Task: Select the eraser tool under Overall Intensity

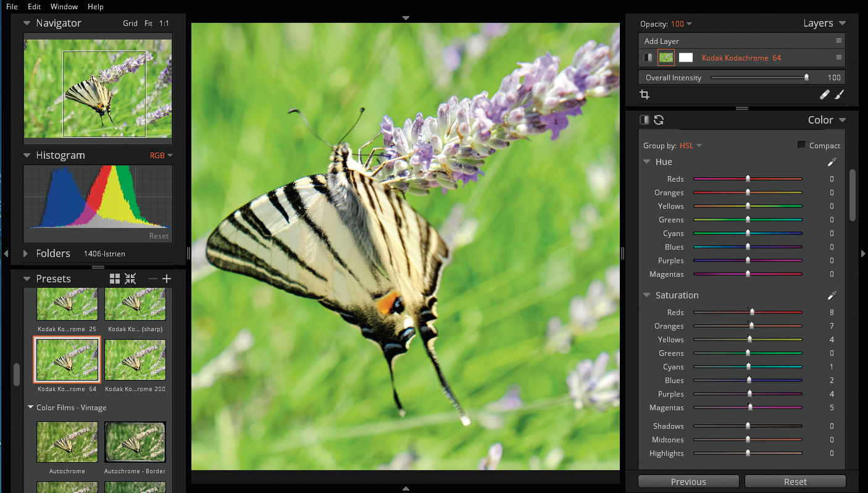Action: [x=825, y=95]
